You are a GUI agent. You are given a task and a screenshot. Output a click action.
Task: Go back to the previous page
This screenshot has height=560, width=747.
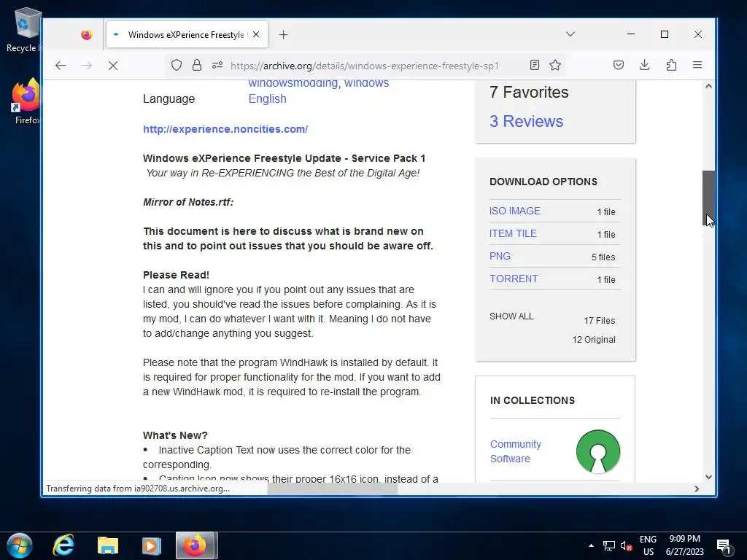[x=61, y=65]
